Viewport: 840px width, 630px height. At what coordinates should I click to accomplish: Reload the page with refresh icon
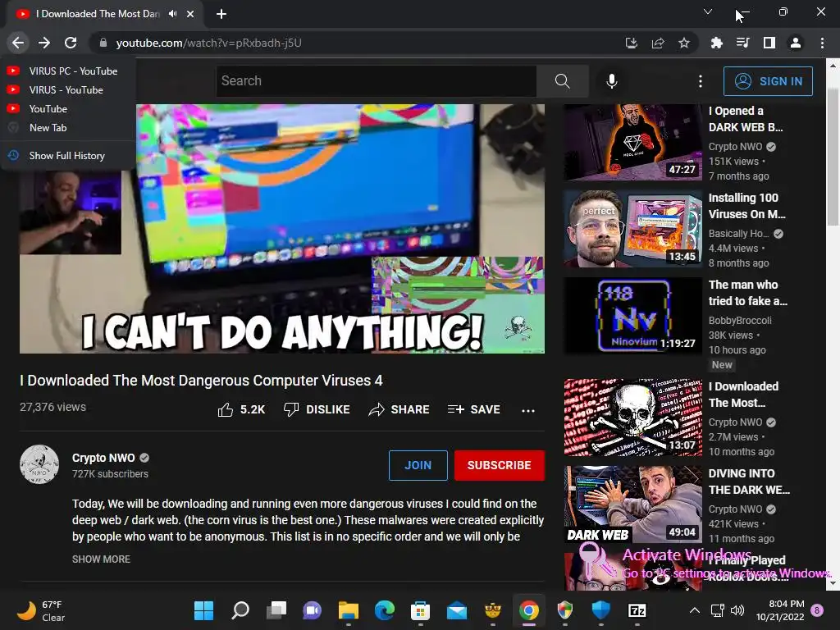coord(71,43)
